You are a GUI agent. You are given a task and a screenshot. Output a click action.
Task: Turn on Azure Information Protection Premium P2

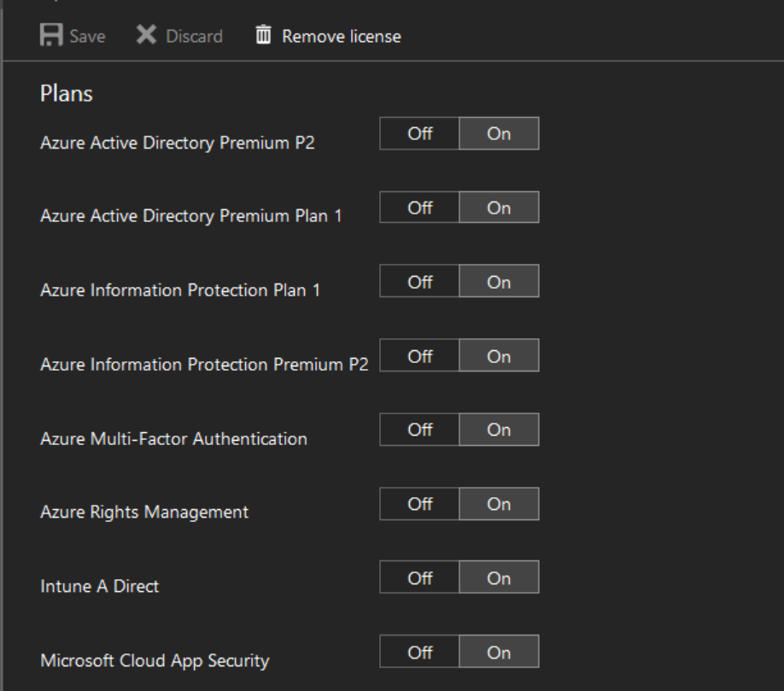pyautogui.click(x=499, y=355)
